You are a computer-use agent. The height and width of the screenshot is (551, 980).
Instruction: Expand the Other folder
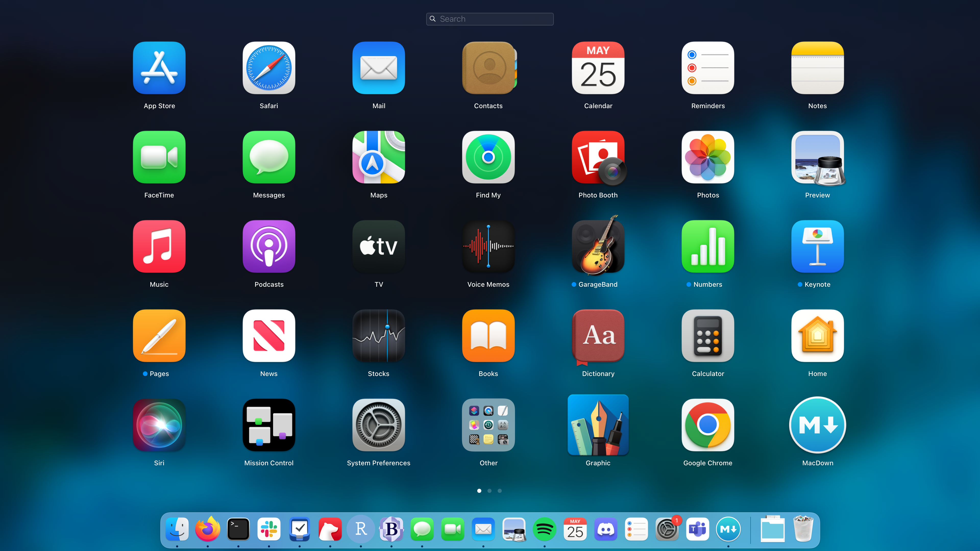(488, 425)
